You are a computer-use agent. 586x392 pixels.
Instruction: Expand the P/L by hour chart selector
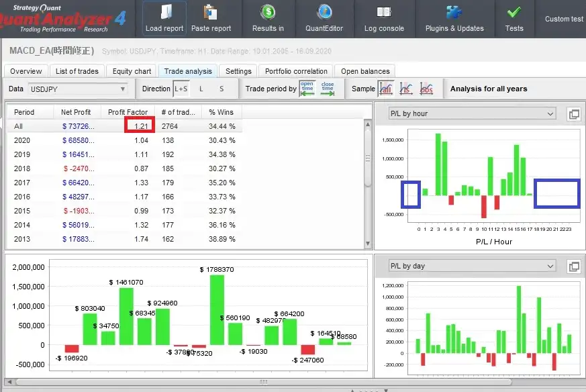coord(473,114)
